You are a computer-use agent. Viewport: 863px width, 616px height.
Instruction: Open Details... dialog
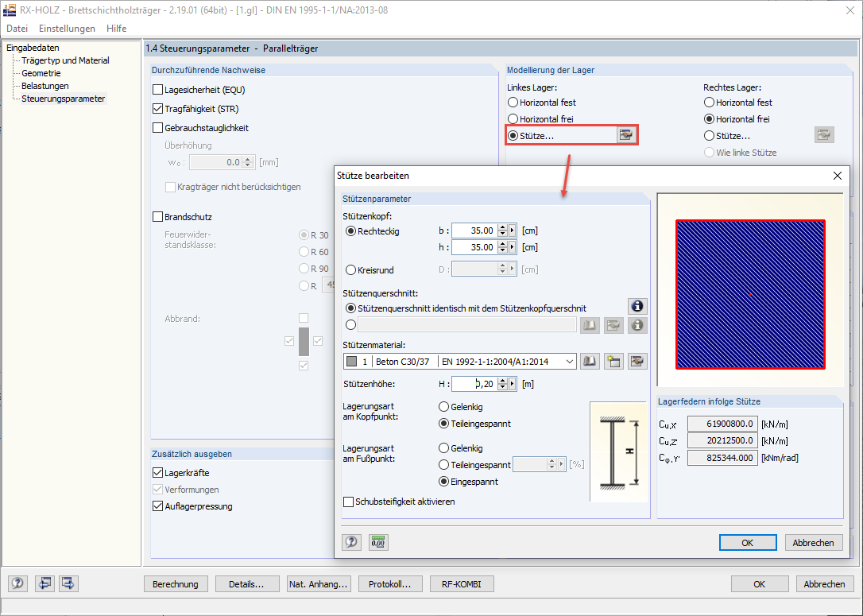246,584
